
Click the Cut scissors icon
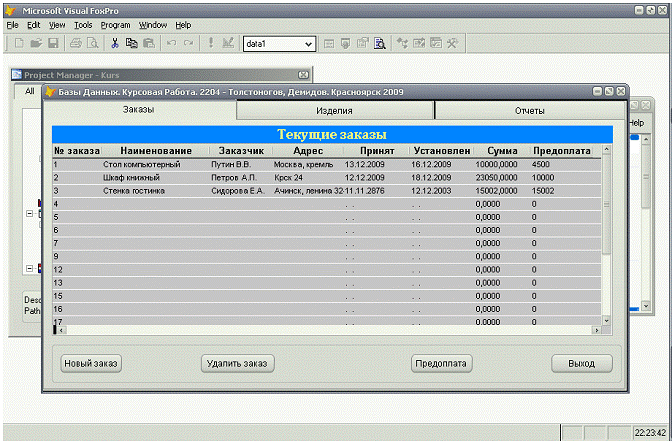[115, 44]
